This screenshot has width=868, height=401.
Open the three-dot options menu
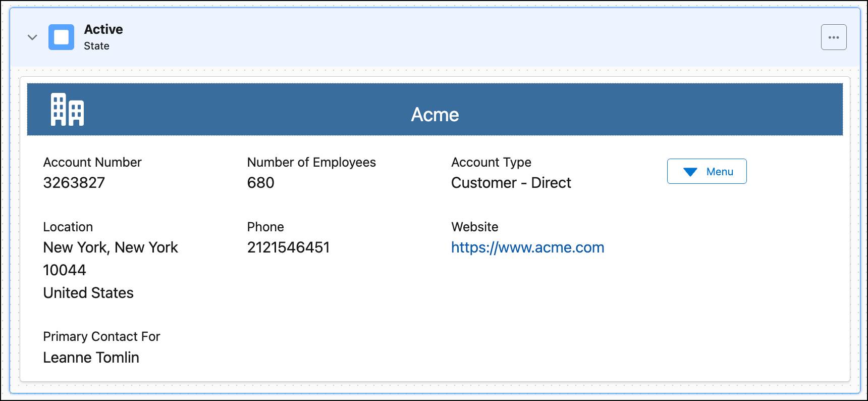(x=834, y=37)
